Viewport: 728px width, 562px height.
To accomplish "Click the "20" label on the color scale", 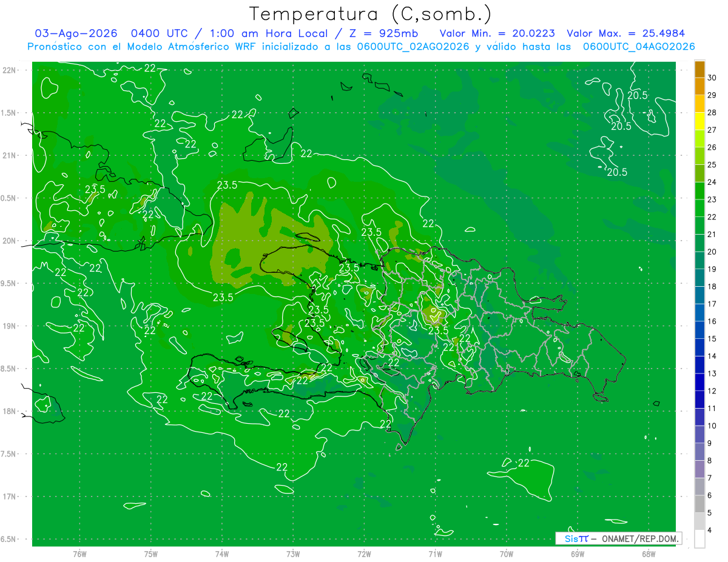I will point(712,252).
